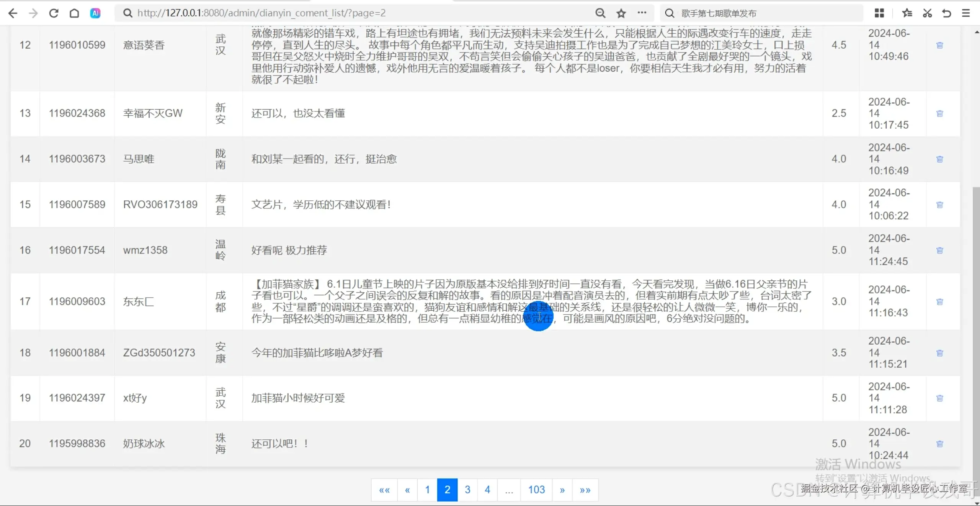Delete the comment from 奶球冰冰

940,444
